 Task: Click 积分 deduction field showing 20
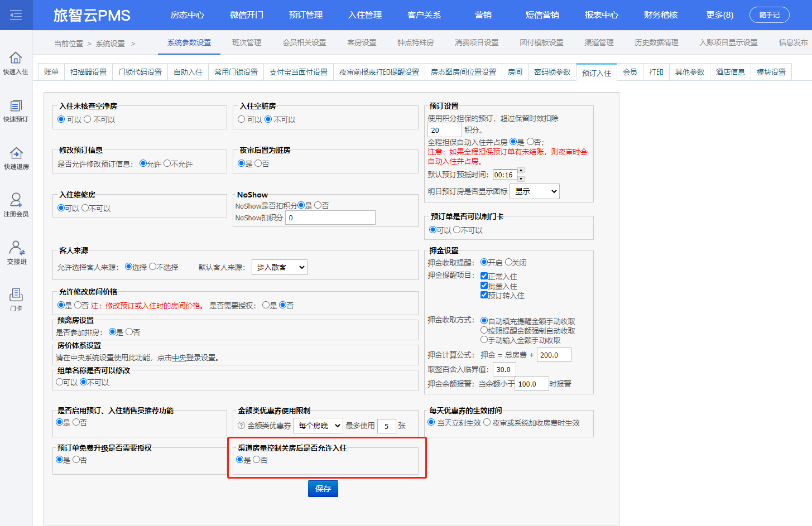445,130
